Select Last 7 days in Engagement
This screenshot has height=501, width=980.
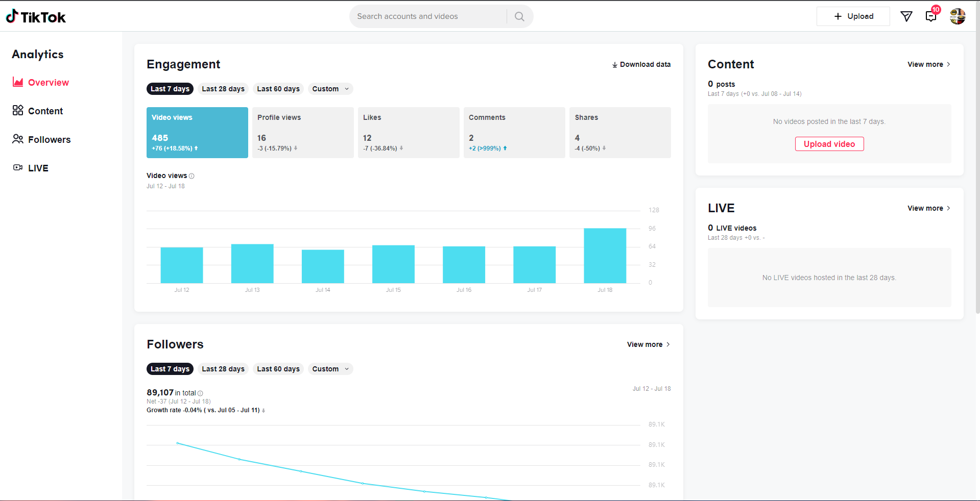click(170, 89)
